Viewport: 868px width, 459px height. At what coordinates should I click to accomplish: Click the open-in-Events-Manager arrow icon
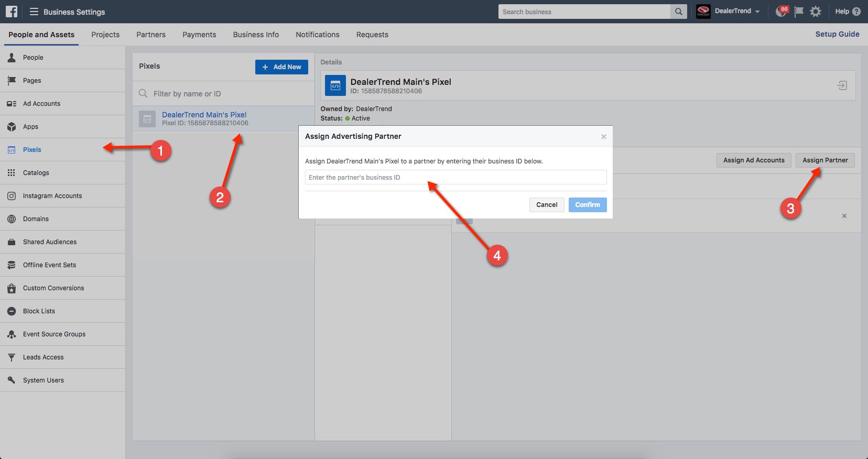(x=842, y=85)
